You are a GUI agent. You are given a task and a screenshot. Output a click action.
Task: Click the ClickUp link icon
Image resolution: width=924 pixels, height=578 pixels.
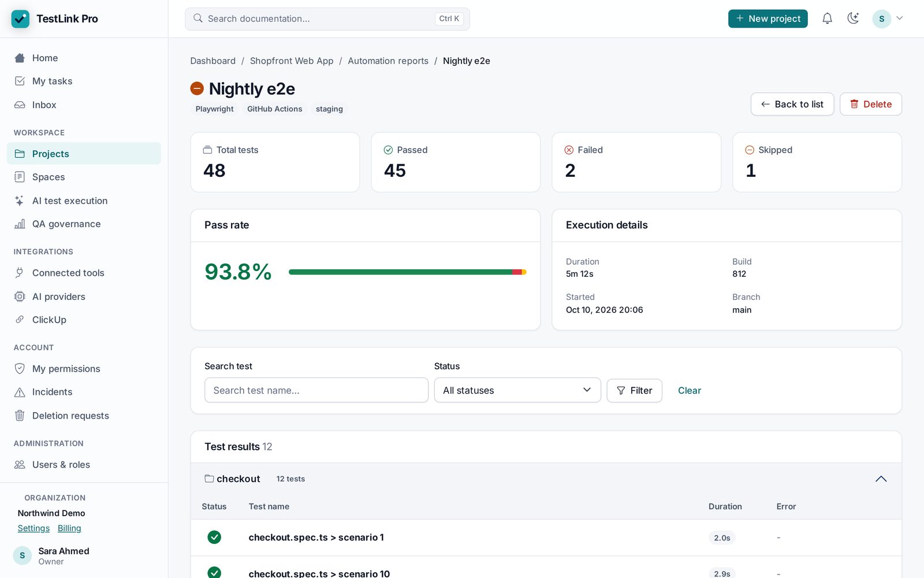tap(20, 320)
